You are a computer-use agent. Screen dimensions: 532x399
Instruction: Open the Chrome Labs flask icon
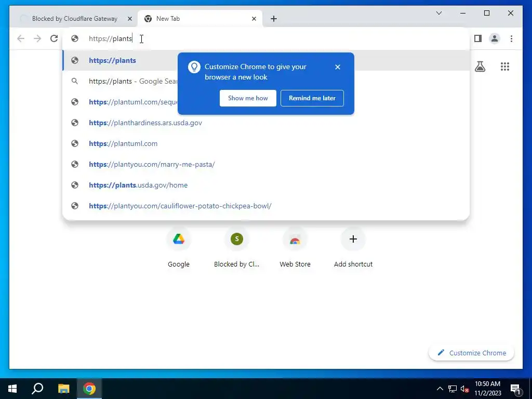[x=480, y=66]
